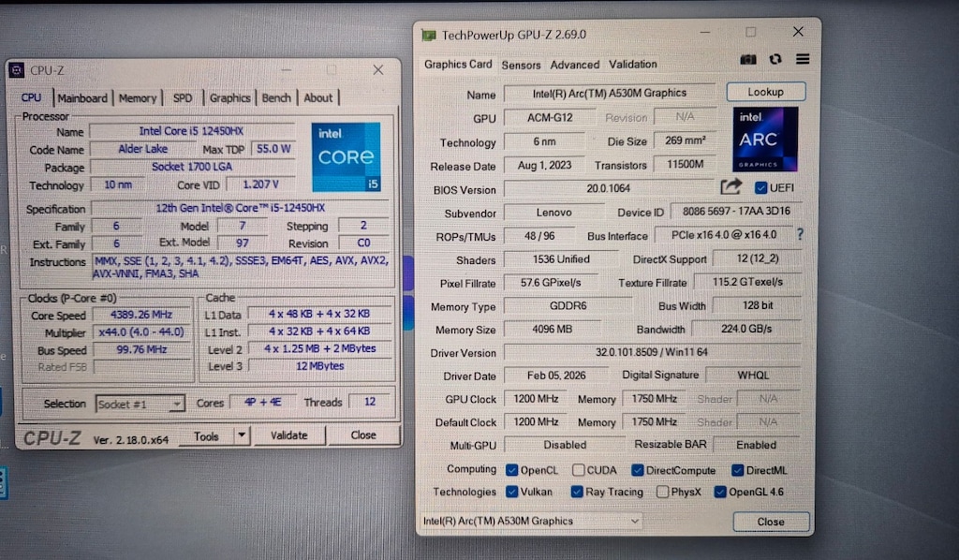Image resolution: width=959 pixels, height=560 pixels.
Task: Click the Specification field 12th Gen Intel Core
Action: tap(240, 208)
